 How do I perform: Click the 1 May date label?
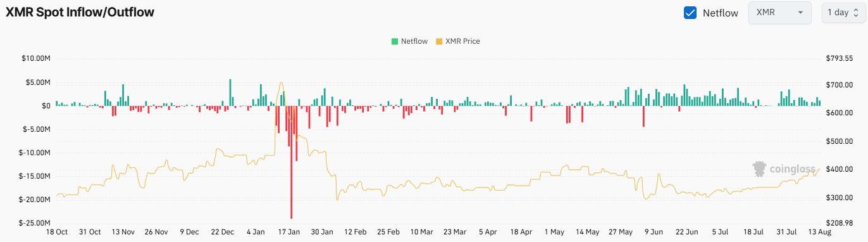[555, 232]
